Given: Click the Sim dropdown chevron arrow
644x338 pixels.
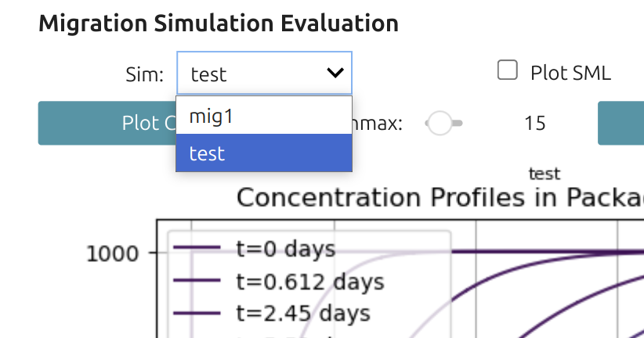Looking at the screenshot, I should 335,74.
